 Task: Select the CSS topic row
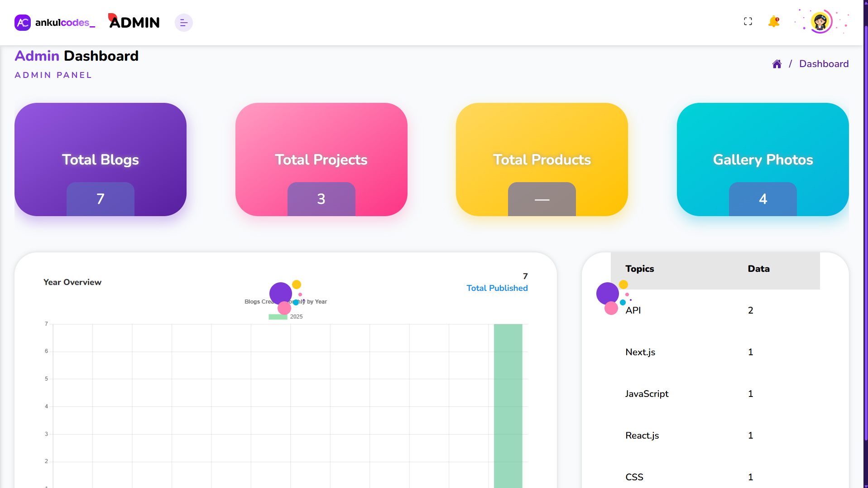tap(715, 472)
